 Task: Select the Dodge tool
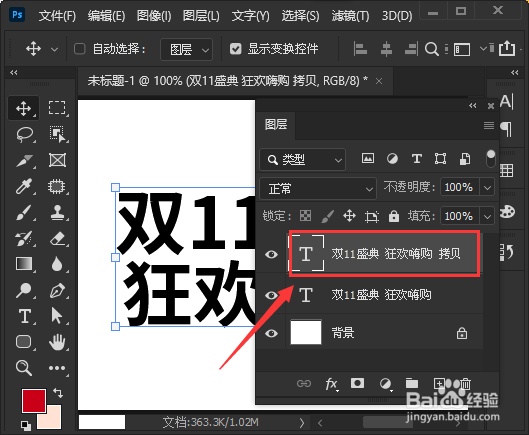coord(24,291)
